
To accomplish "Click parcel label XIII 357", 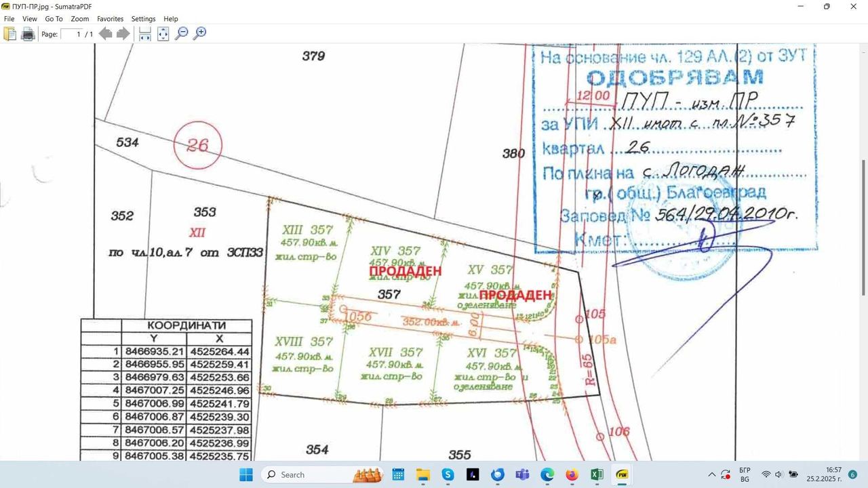I will (x=307, y=230).
